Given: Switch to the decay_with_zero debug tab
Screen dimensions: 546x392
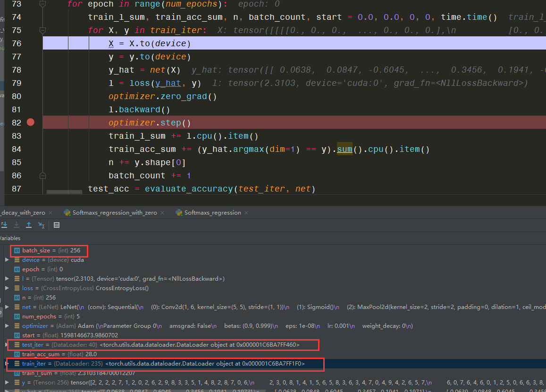Looking at the screenshot, I should click(x=23, y=213).
